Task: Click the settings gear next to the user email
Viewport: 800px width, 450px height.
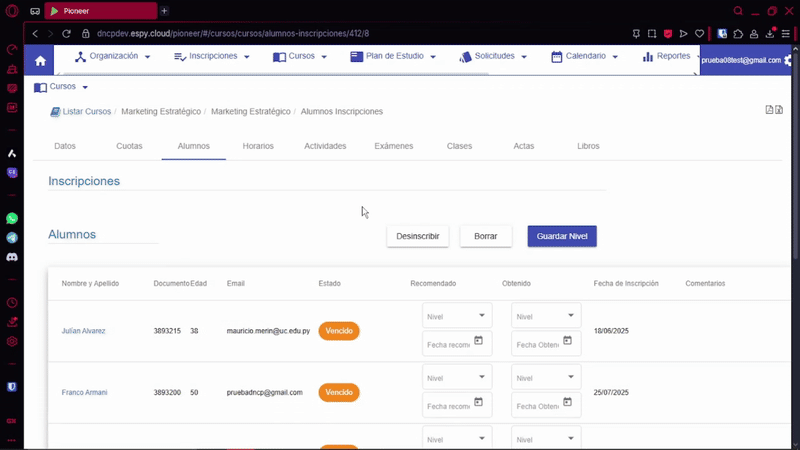Action: coord(790,61)
